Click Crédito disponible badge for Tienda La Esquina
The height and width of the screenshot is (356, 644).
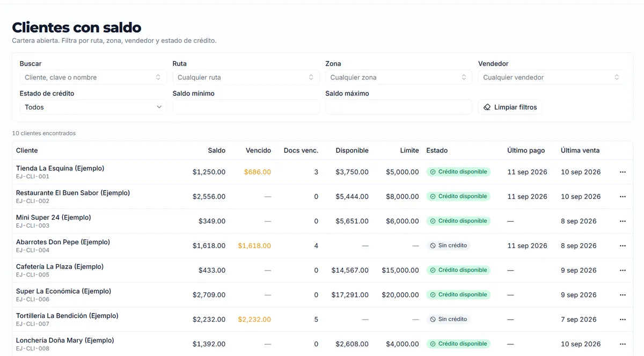(x=458, y=172)
